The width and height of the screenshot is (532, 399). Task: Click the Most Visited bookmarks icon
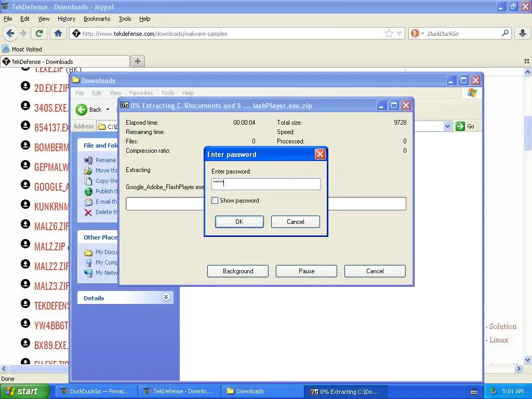click(5, 49)
